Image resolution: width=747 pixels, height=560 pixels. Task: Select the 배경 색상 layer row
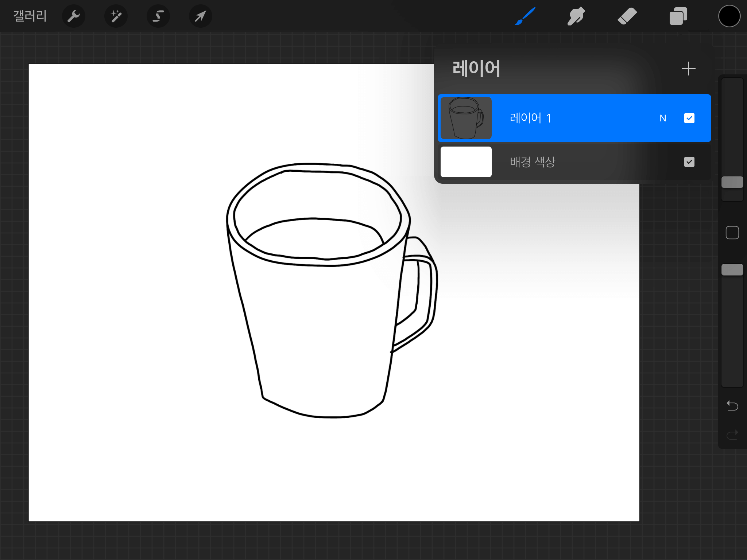[x=574, y=162]
